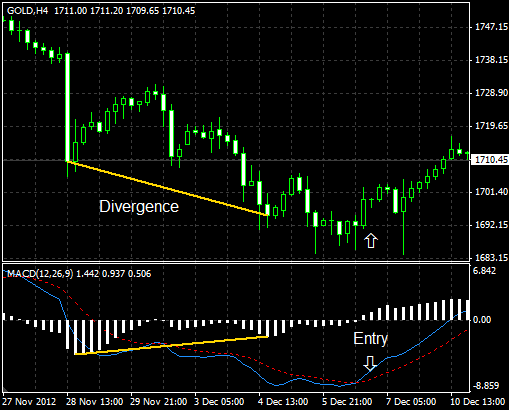Click the 7 Dec 05:00 time label
The height and width of the screenshot is (410, 509).
411,402
